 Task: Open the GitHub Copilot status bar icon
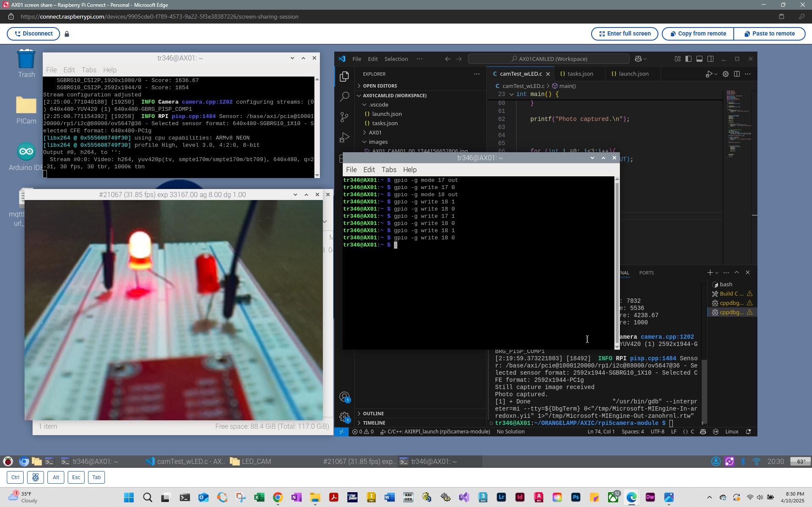coord(702,432)
